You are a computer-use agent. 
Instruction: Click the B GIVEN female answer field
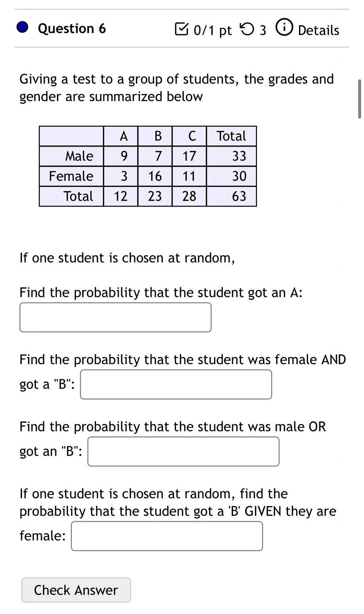click(167, 536)
